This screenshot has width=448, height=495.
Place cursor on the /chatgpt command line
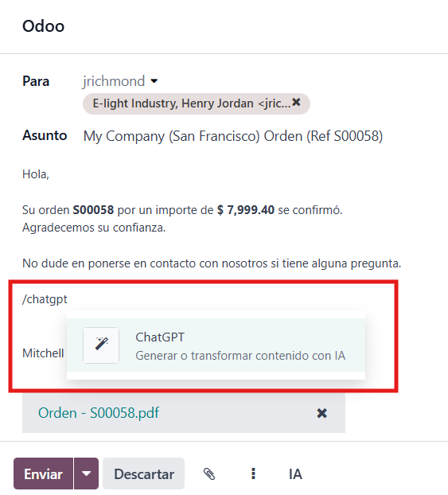pos(45,299)
